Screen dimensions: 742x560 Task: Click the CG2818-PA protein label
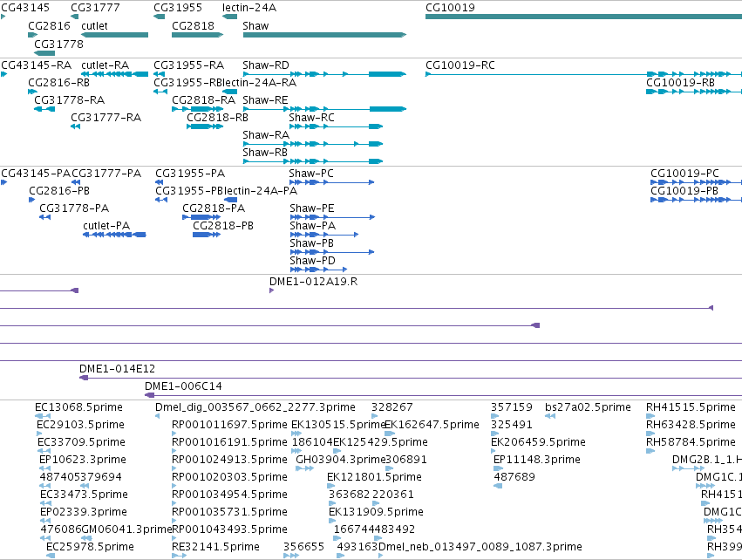[x=214, y=208]
